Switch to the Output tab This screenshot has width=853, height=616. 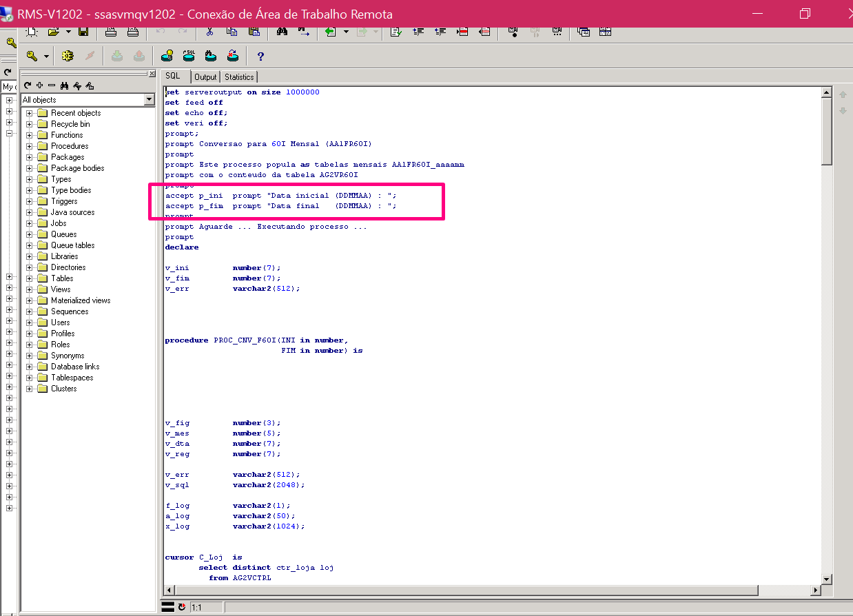[x=205, y=77]
